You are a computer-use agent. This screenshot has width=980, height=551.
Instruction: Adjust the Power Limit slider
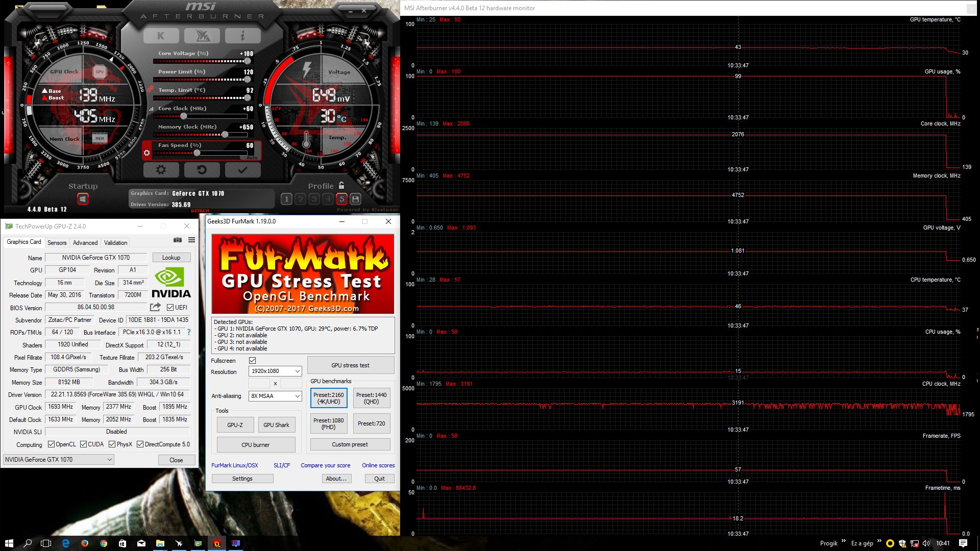pos(200,80)
